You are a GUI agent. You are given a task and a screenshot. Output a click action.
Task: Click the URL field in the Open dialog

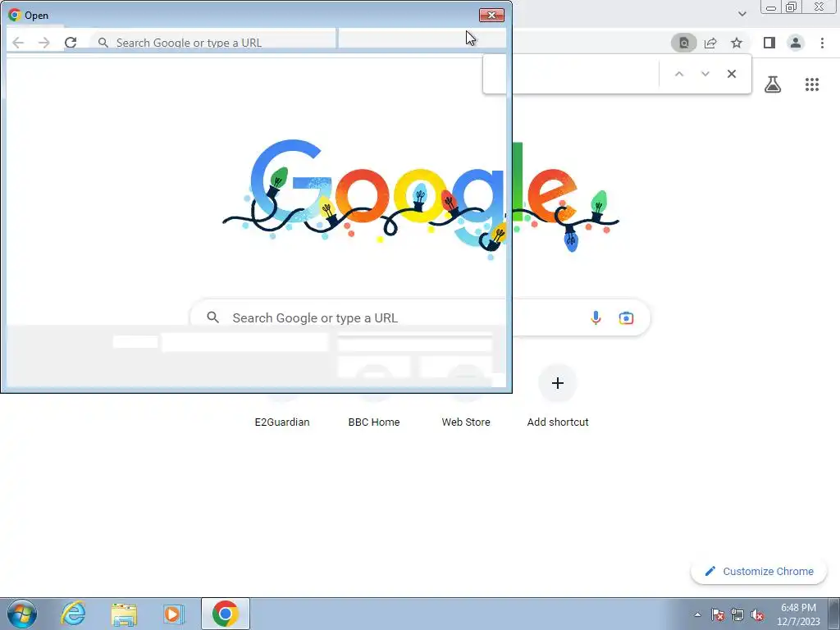click(214, 43)
